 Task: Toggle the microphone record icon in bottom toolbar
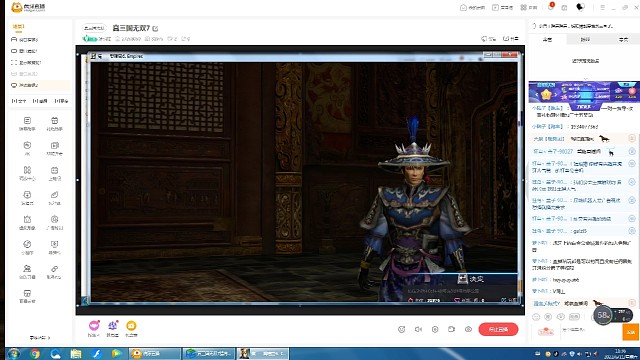(435, 329)
